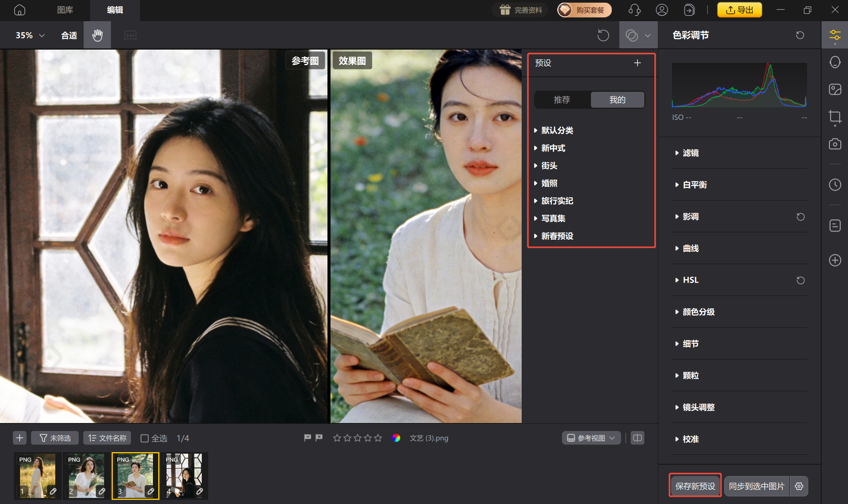Select thumbnail number 4 in filmstrip

184,476
